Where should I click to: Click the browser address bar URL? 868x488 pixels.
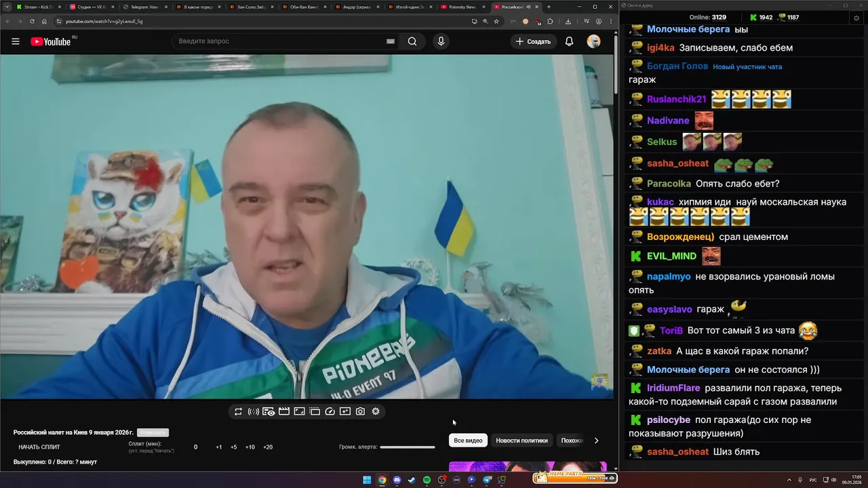104,21
